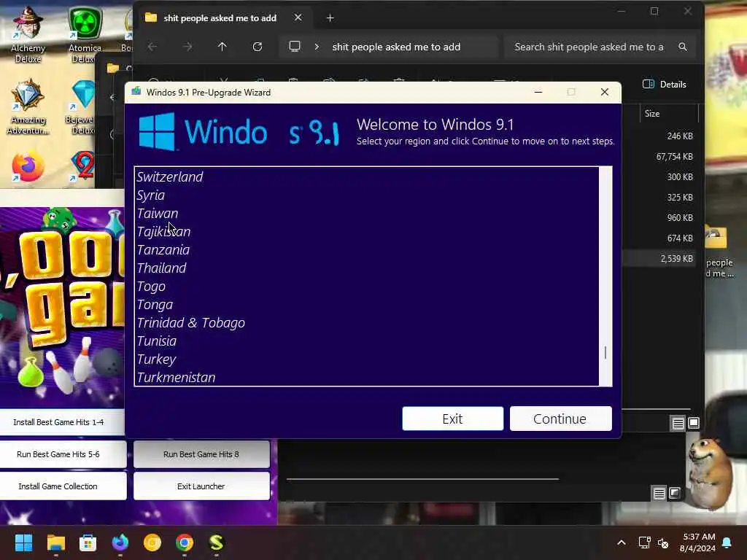Open the Atomica Deluxe desktop shortcut
747x560 pixels.
85,35
